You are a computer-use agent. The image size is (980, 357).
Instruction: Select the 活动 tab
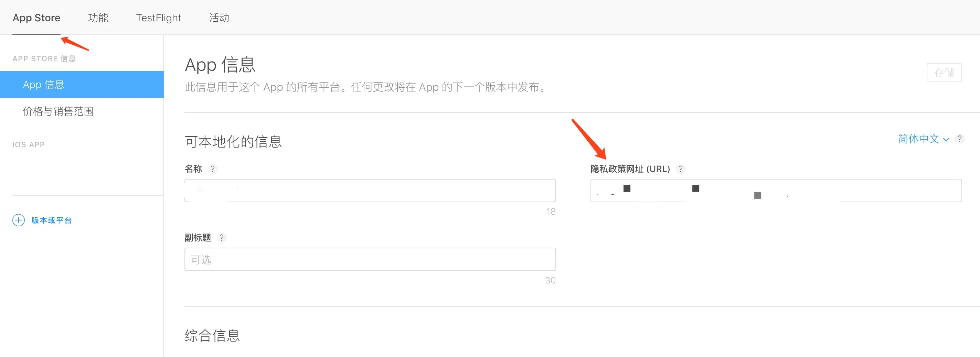[219, 18]
